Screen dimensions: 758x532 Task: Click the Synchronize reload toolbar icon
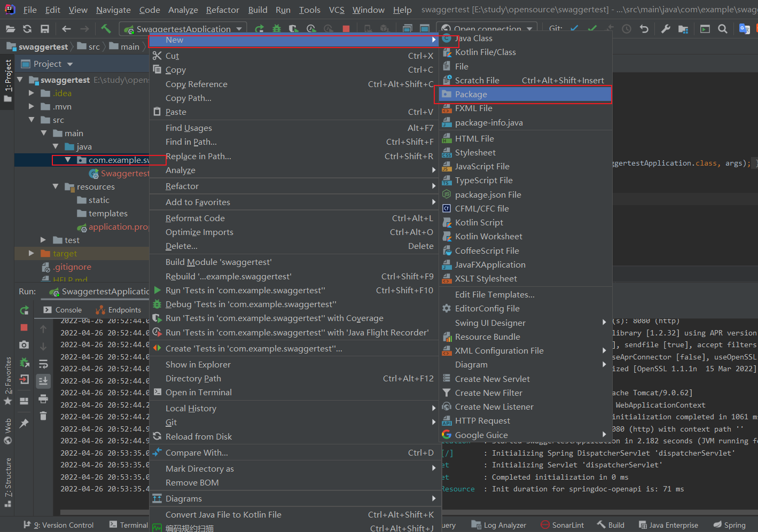pos(27,29)
